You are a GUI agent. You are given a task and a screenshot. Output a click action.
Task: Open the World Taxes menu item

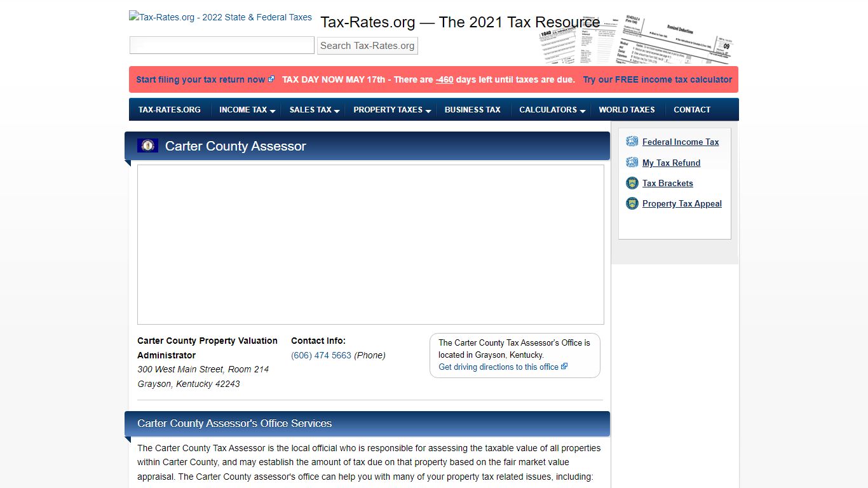(627, 109)
